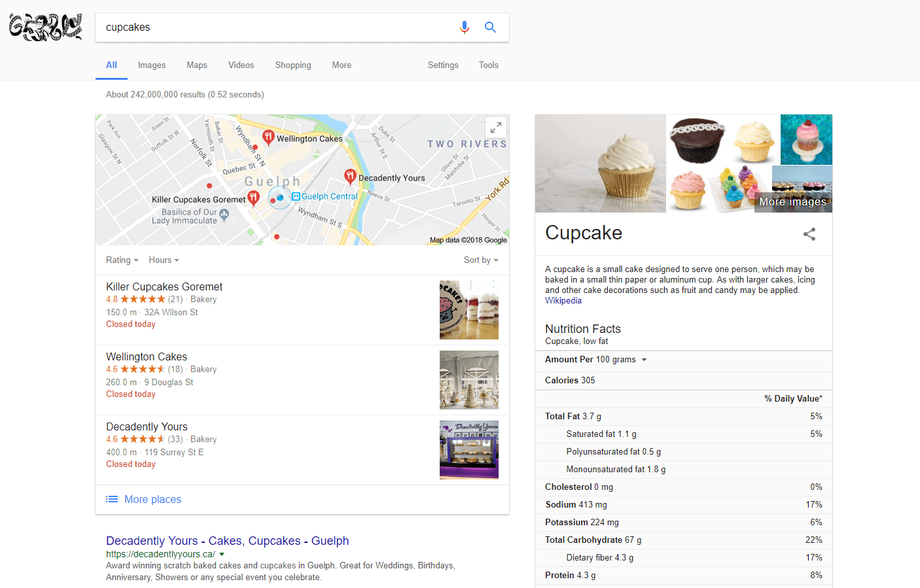Open the Killer Cupcakes Goremet photo thumbnail
This screenshot has height=588, width=920.
[x=469, y=310]
